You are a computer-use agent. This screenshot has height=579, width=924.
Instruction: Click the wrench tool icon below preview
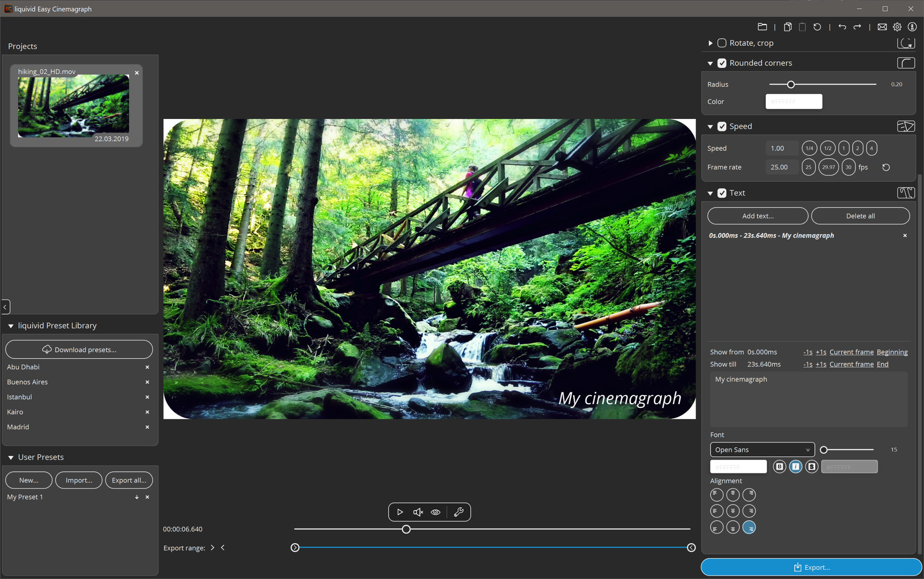point(459,512)
